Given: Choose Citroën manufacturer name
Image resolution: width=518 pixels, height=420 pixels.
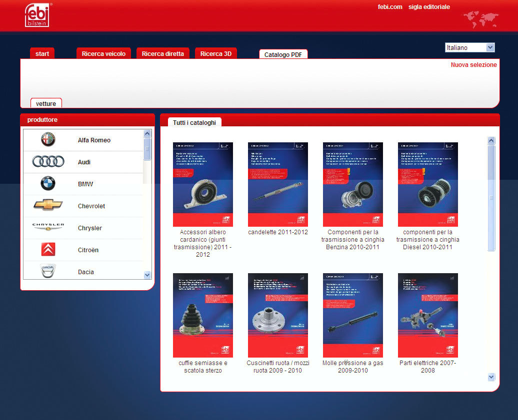Looking at the screenshot, I should click(x=88, y=250).
